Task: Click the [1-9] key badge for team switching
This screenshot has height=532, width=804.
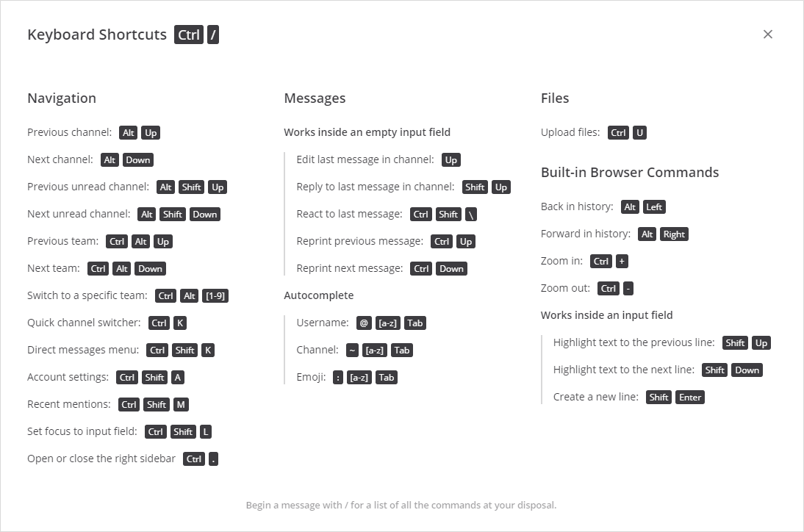Action: tap(215, 296)
